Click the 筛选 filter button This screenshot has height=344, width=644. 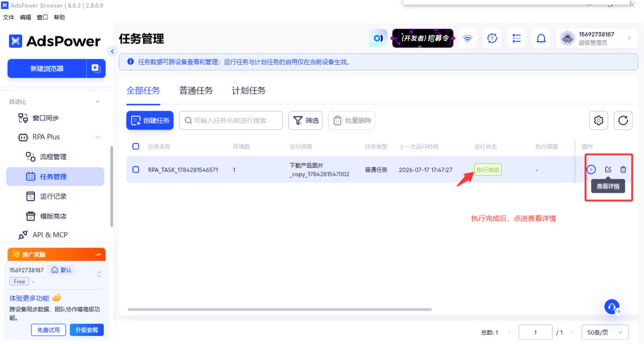(x=305, y=120)
